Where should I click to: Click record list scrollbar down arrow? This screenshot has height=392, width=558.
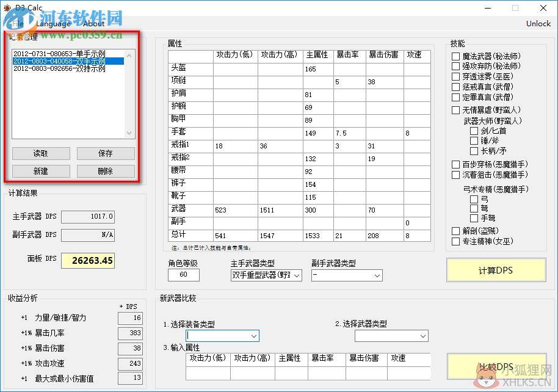(x=129, y=132)
